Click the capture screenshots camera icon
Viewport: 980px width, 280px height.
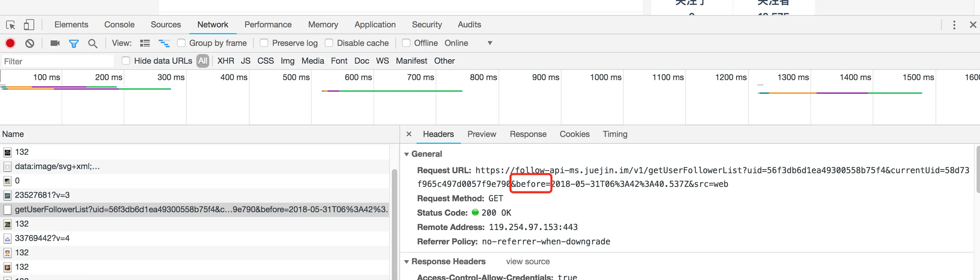[x=55, y=43]
